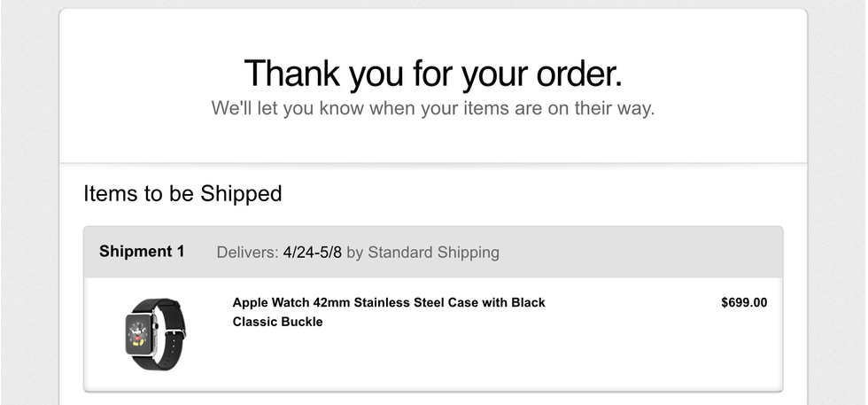Click the "Items to be Shipped" heading
868x405 pixels.
coord(182,193)
